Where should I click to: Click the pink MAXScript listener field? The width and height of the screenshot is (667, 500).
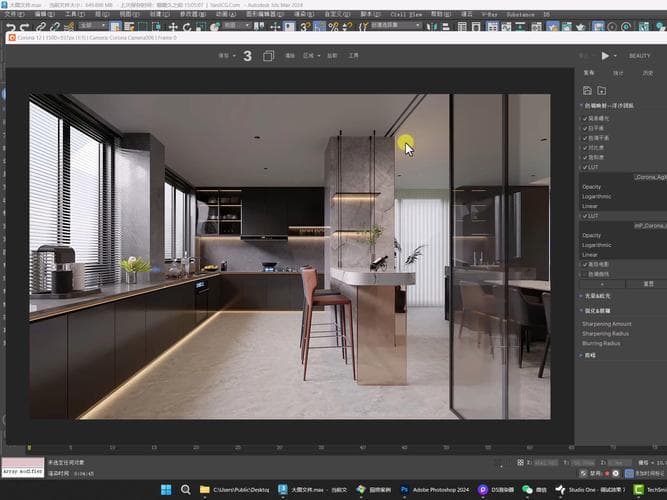pyautogui.click(x=23, y=462)
